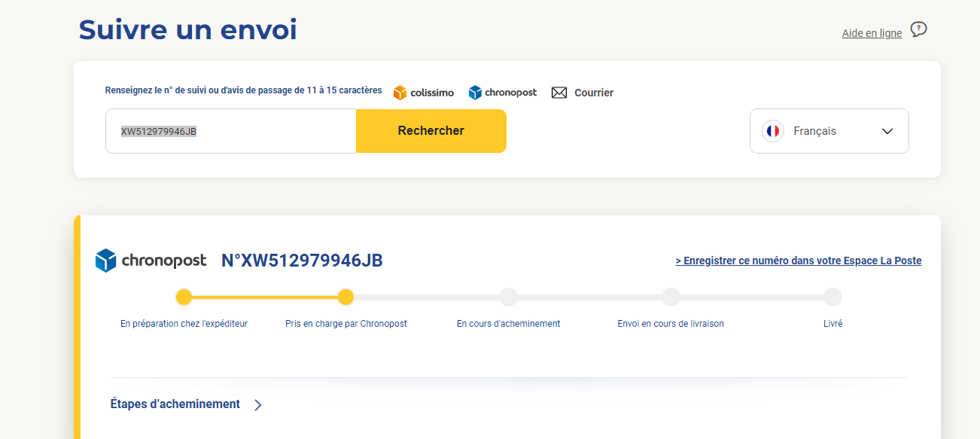
Task: Click the Courrier envelope icon
Action: tap(558, 93)
